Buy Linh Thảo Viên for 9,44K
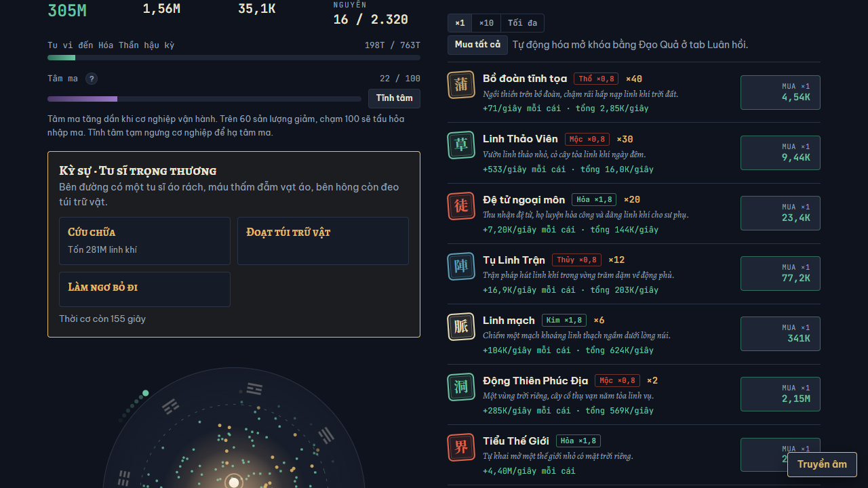868x488 pixels. (x=781, y=152)
